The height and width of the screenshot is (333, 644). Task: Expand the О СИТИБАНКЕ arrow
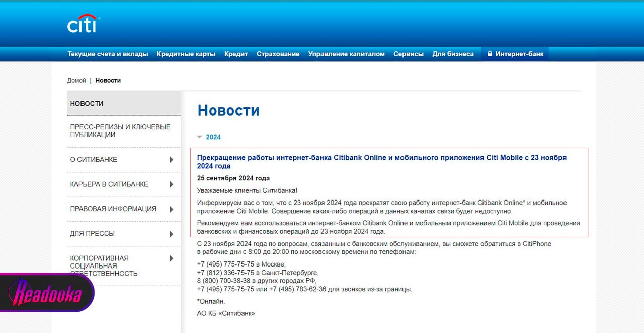pos(171,159)
